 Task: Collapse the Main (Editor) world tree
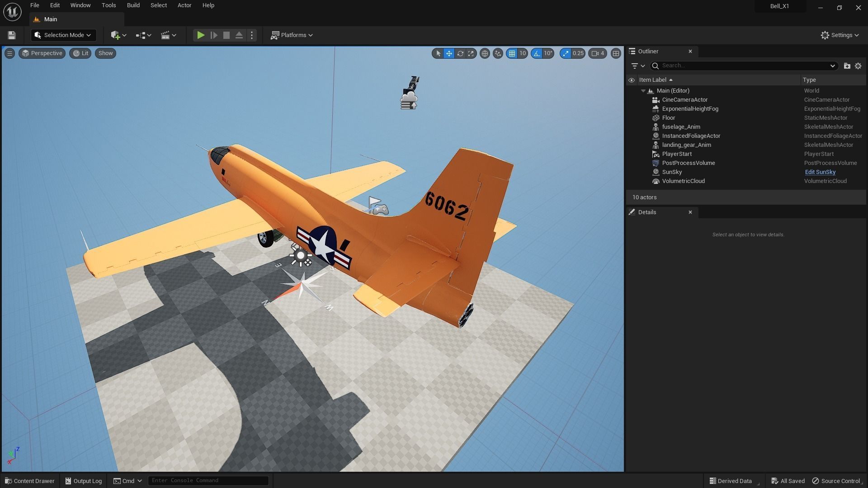click(x=643, y=91)
